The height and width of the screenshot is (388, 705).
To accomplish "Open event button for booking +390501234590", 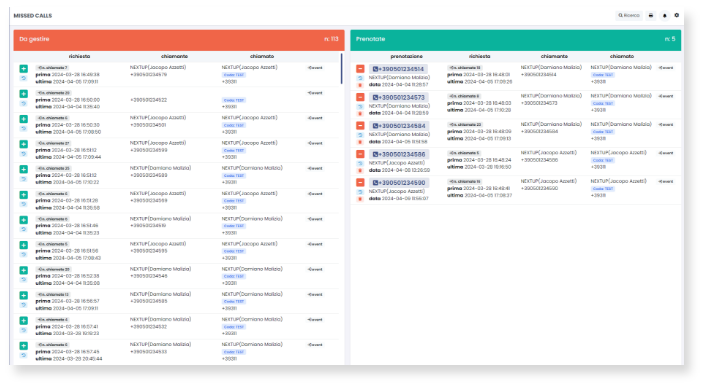I will (666, 182).
